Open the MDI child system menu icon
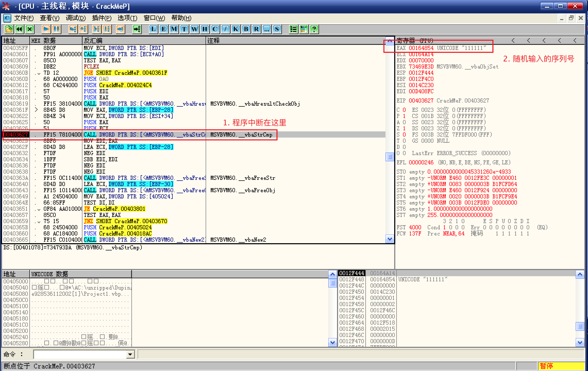 (7, 18)
